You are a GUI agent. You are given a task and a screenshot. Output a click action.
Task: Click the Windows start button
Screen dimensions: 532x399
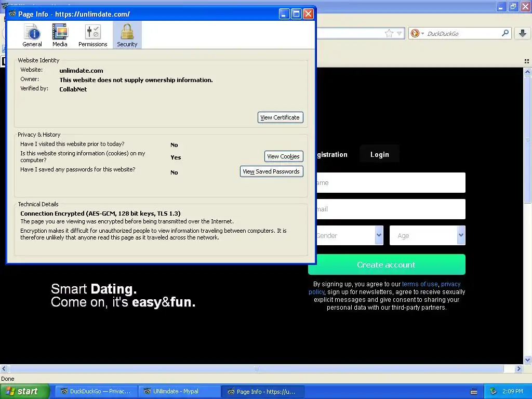pos(24,392)
